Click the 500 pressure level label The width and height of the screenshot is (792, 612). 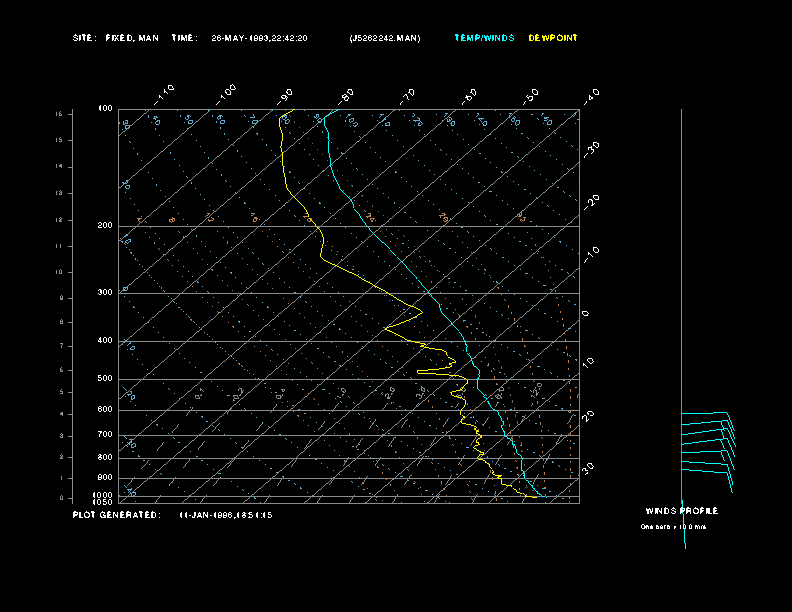click(105, 379)
